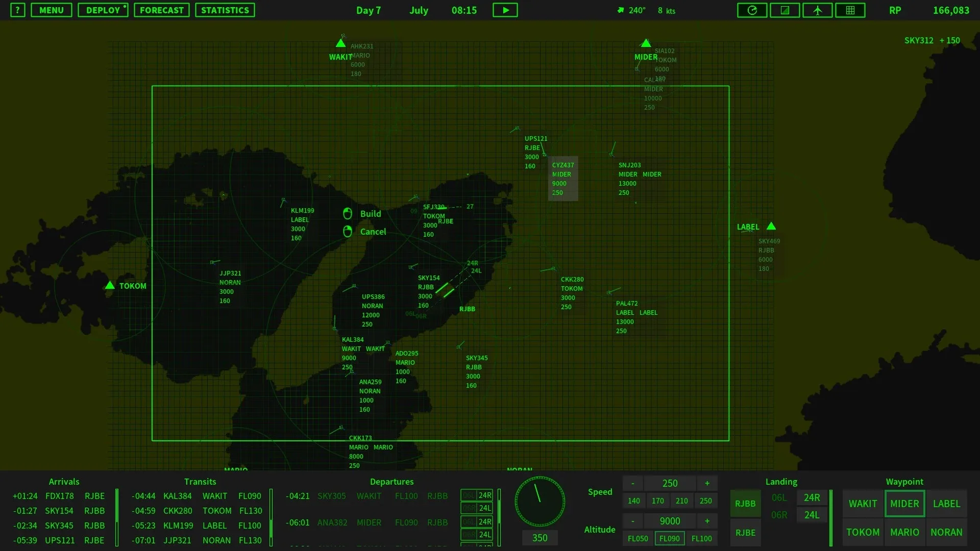
Task: Select RJBE landing airport
Action: tap(745, 533)
